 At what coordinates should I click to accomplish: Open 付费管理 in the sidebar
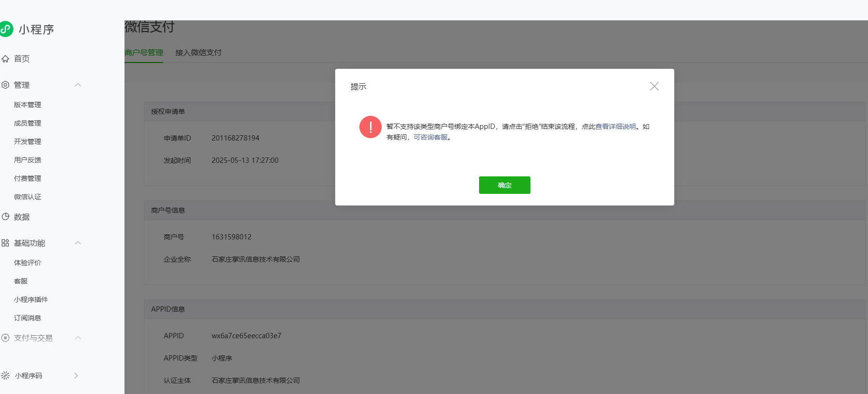[x=28, y=178]
